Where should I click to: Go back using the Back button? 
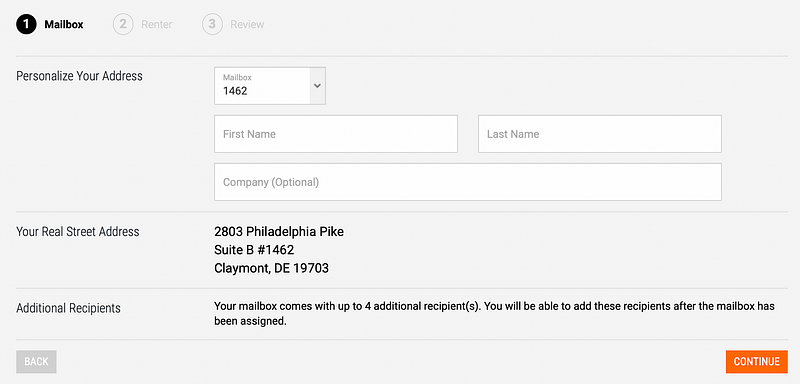tap(36, 362)
